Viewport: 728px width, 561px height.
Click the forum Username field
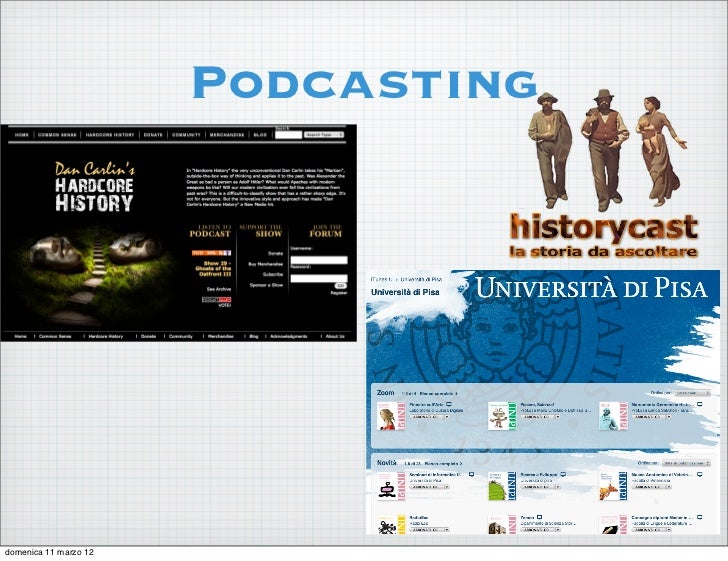[319, 260]
